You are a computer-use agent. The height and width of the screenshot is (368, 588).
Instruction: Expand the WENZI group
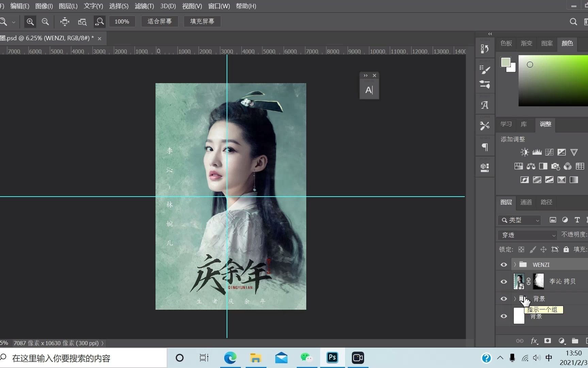click(x=515, y=264)
